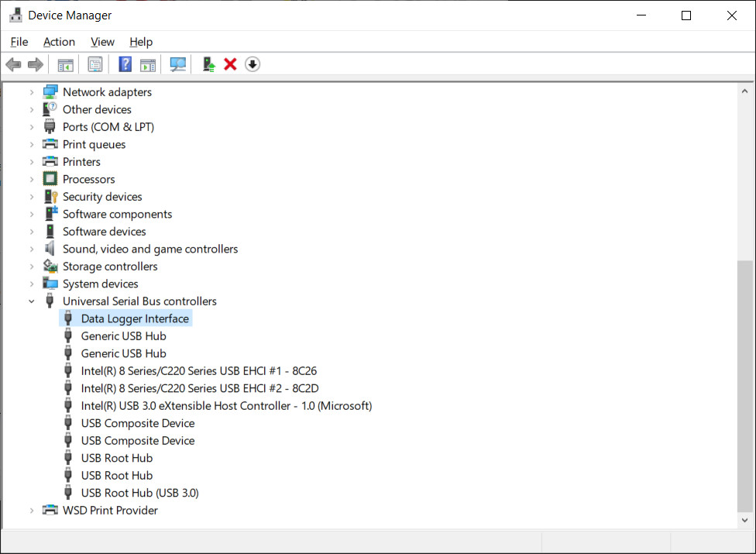Expand Security devices node
The image size is (756, 554).
(32, 197)
